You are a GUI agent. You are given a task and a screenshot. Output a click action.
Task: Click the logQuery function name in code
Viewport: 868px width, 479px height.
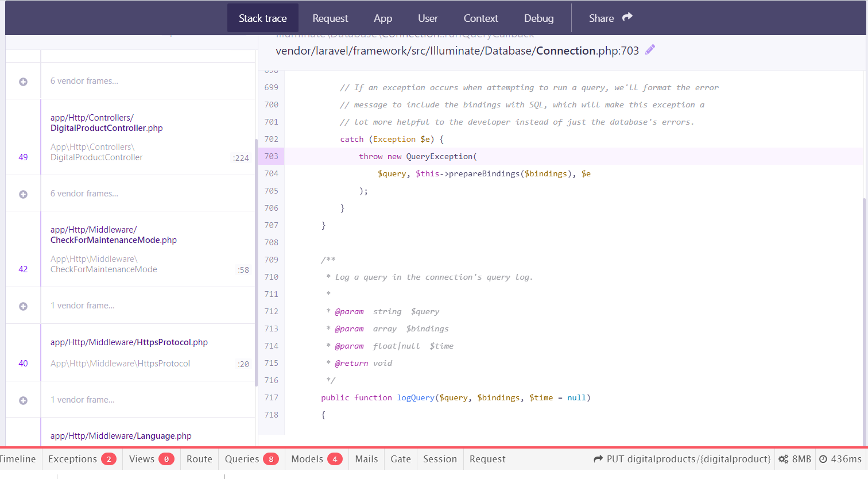pos(416,397)
